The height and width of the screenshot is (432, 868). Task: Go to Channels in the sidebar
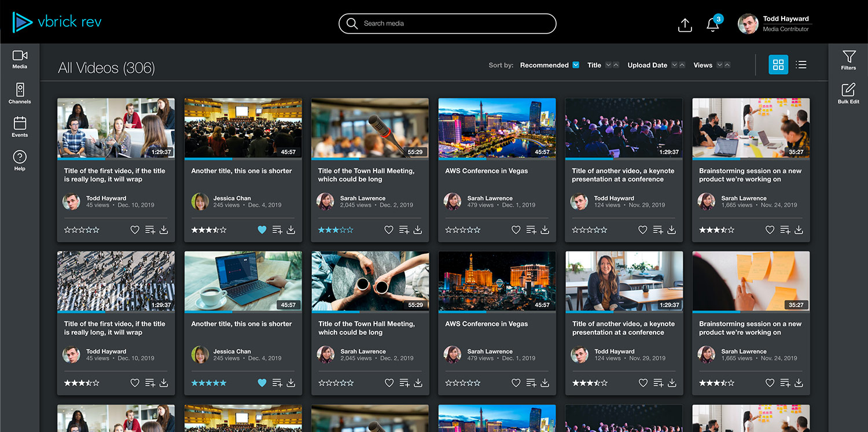click(x=20, y=93)
